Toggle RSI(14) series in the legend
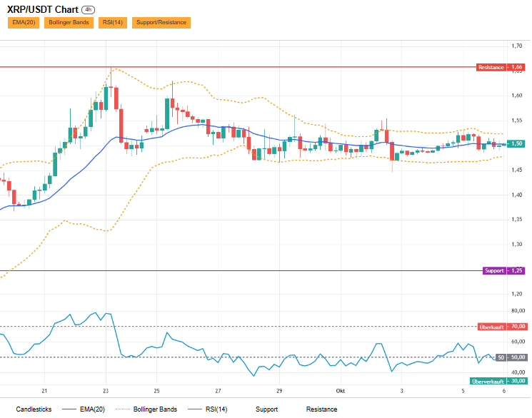Screen dimensions: 532x418 coord(208,409)
